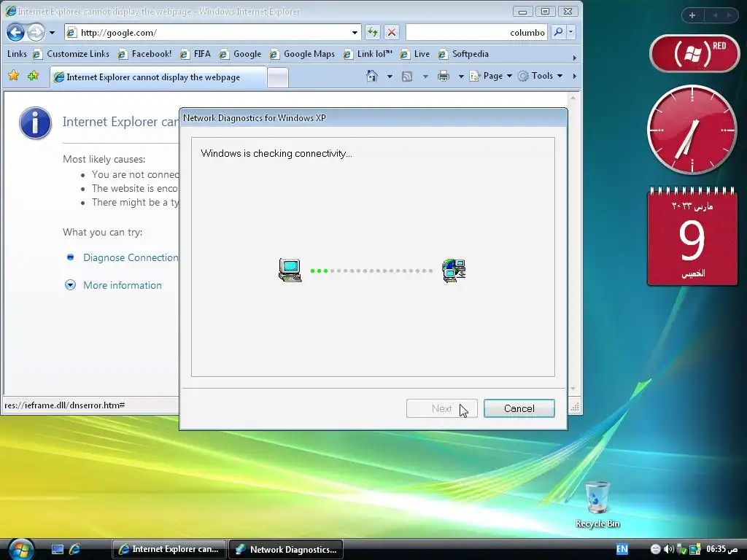747x560 pixels.
Task: Open the recent pages dropdown beside Forward button
Action: coord(52,33)
